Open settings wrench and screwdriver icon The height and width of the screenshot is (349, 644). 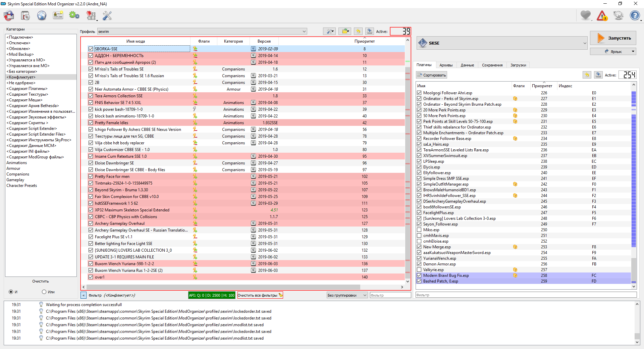tap(107, 16)
